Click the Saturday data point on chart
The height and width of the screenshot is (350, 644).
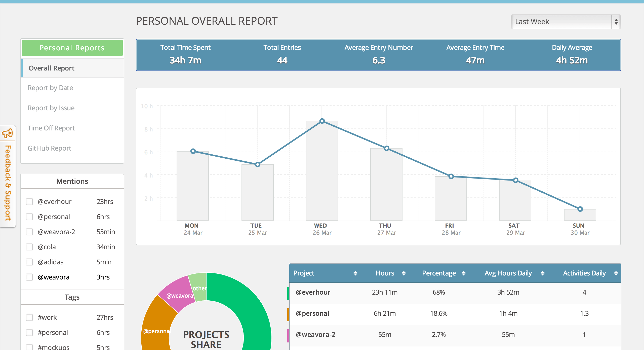[x=515, y=180]
